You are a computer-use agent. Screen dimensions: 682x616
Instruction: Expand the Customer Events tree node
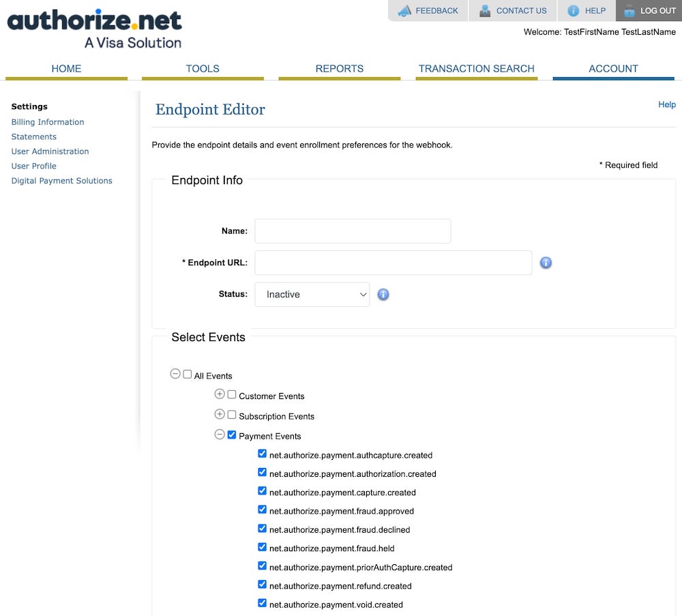pyautogui.click(x=219, y=394)
